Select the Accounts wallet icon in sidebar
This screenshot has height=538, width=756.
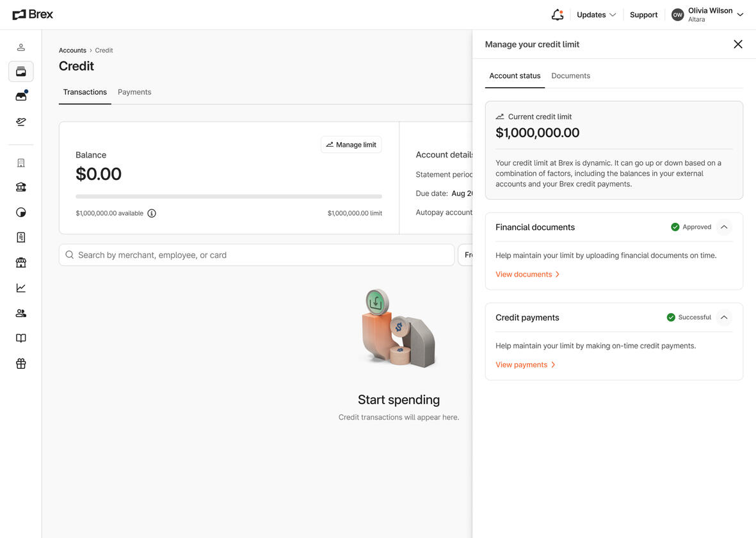click(20, 71)
